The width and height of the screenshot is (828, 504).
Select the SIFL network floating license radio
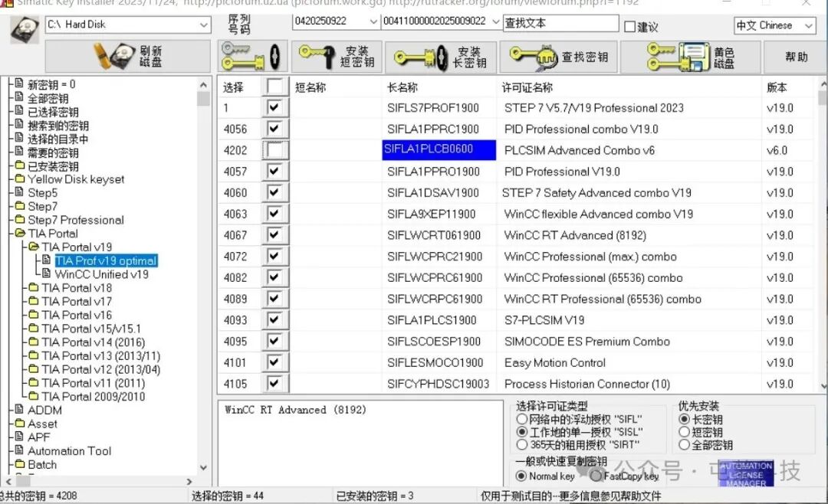522,419
